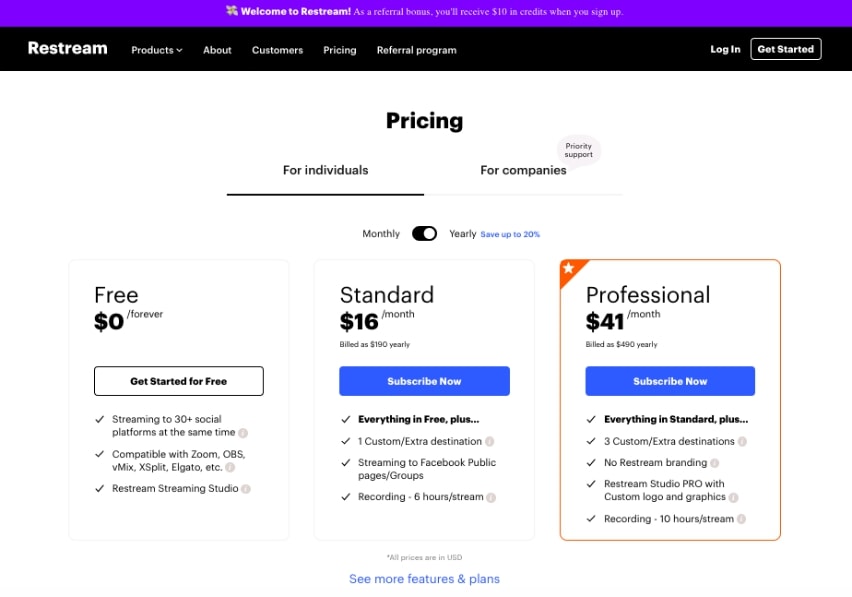This screenshot has width=852, height=597.
Task: Click info icon beside Recording - 6 hours/stream
Action: 491,498
